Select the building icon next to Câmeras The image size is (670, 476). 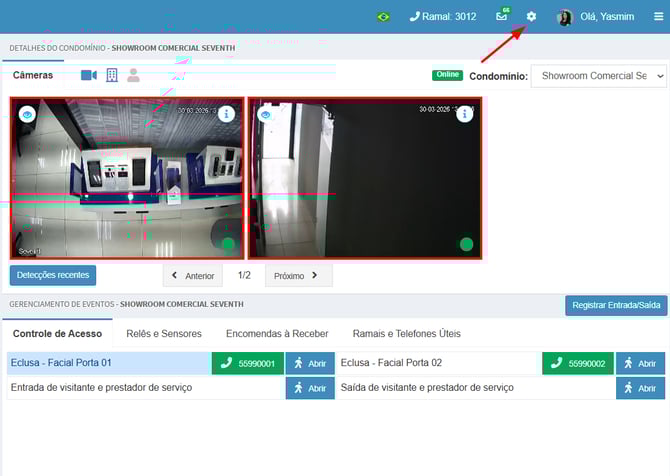[112, 75]
